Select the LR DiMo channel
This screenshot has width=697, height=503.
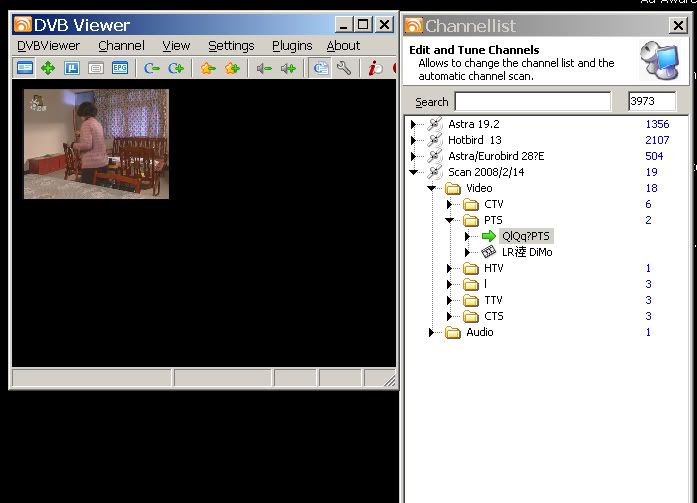tap(527, 252)
